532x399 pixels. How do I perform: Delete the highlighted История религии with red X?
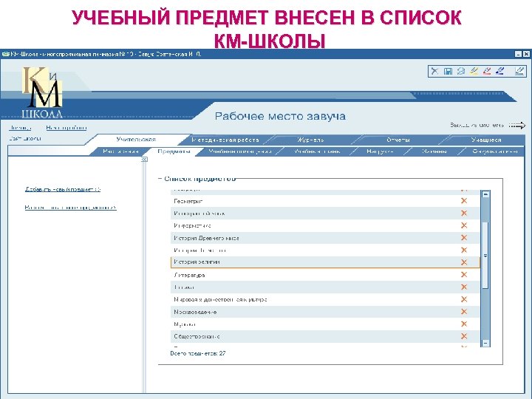(464, 262)
